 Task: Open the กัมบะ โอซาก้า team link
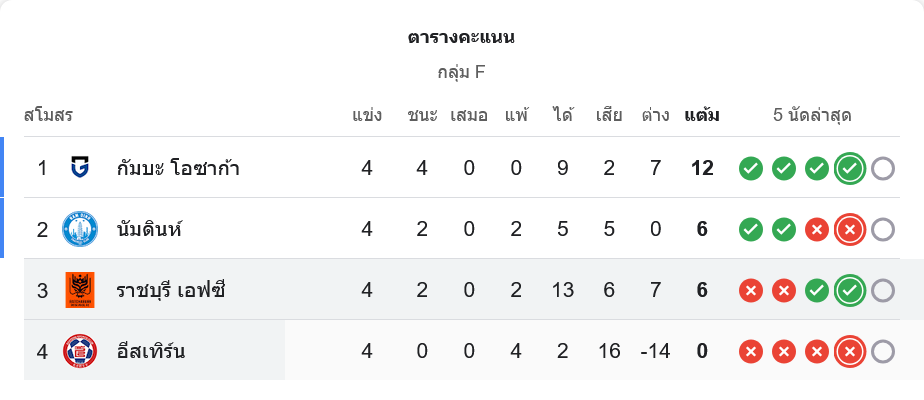pyautogui.click(x=178, y=168)
